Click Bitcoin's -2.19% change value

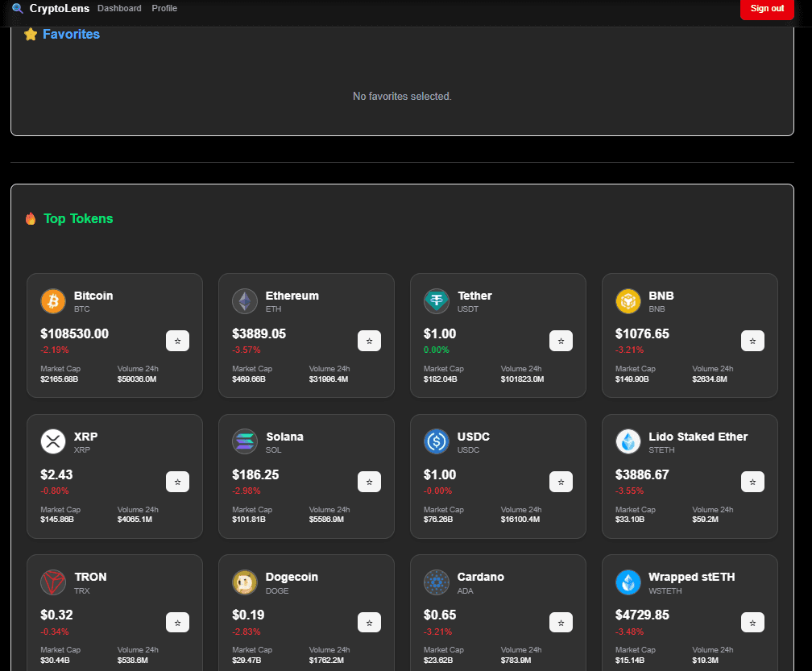point(55,350)
